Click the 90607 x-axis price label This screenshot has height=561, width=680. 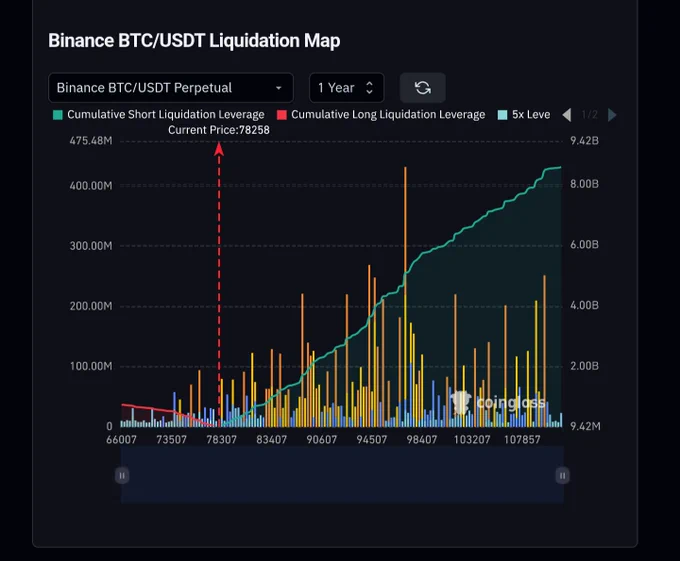(x=322, y=440)
